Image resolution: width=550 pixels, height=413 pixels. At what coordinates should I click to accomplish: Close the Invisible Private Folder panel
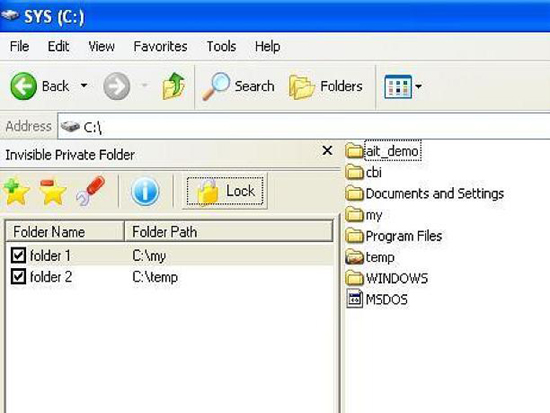point(327,151)
